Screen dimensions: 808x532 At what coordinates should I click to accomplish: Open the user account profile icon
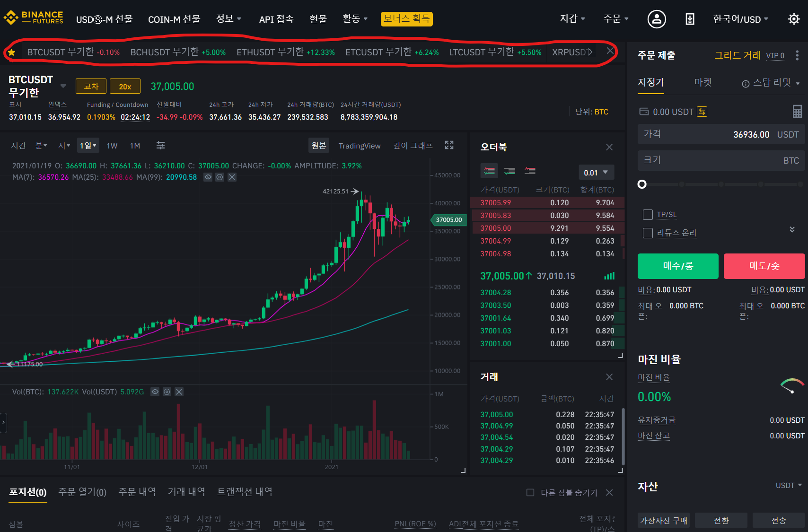(x=657, y=19)
